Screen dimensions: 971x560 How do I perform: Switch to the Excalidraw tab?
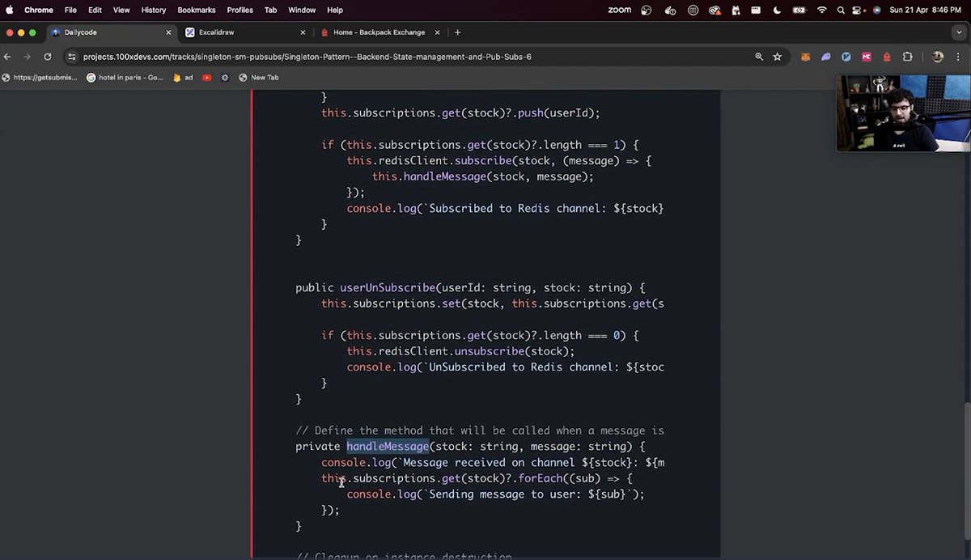pyautogui.click(x=245, y=32)
